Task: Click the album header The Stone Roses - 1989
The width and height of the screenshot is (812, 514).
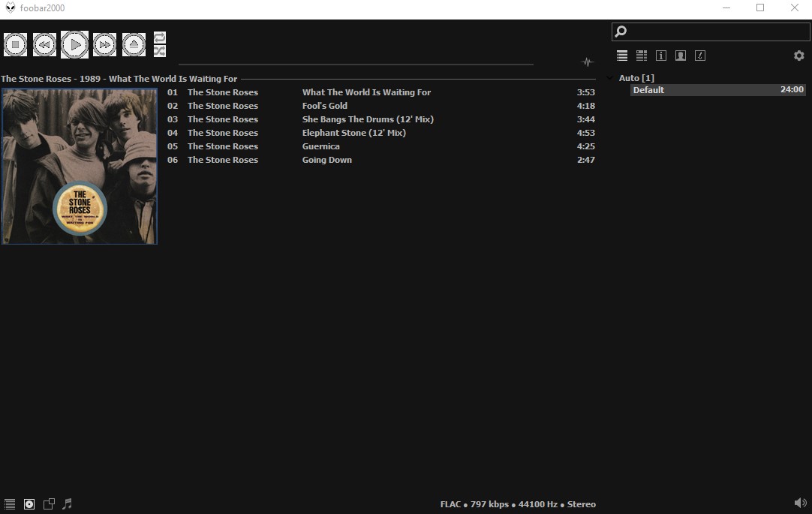Action: point(119,79)
